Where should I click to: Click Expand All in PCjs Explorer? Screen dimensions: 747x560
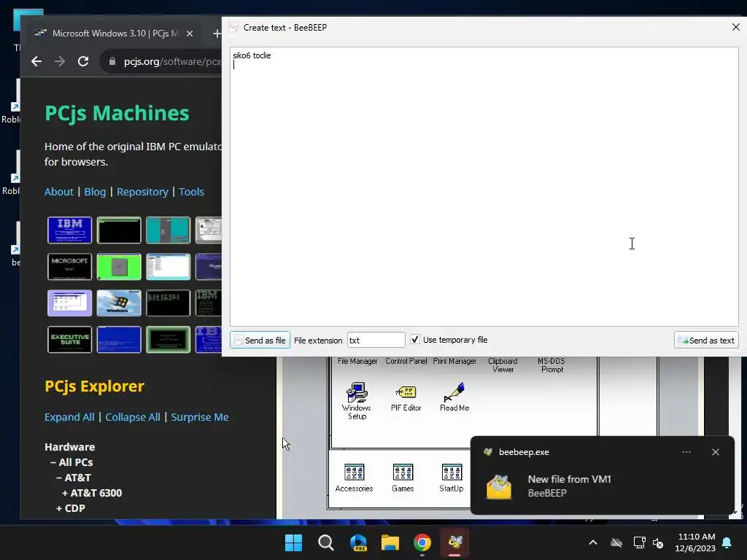(x=69, y=416)
